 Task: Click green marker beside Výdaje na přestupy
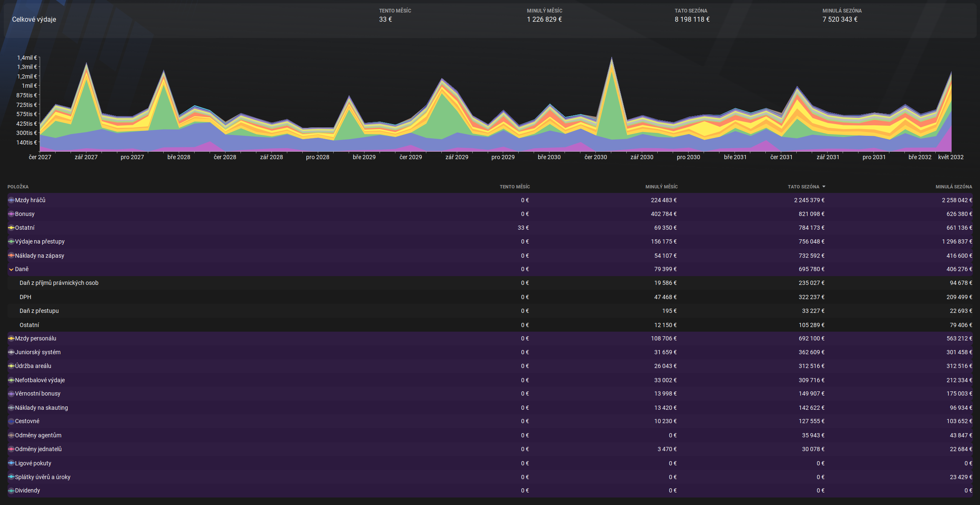tap(11, 241)
